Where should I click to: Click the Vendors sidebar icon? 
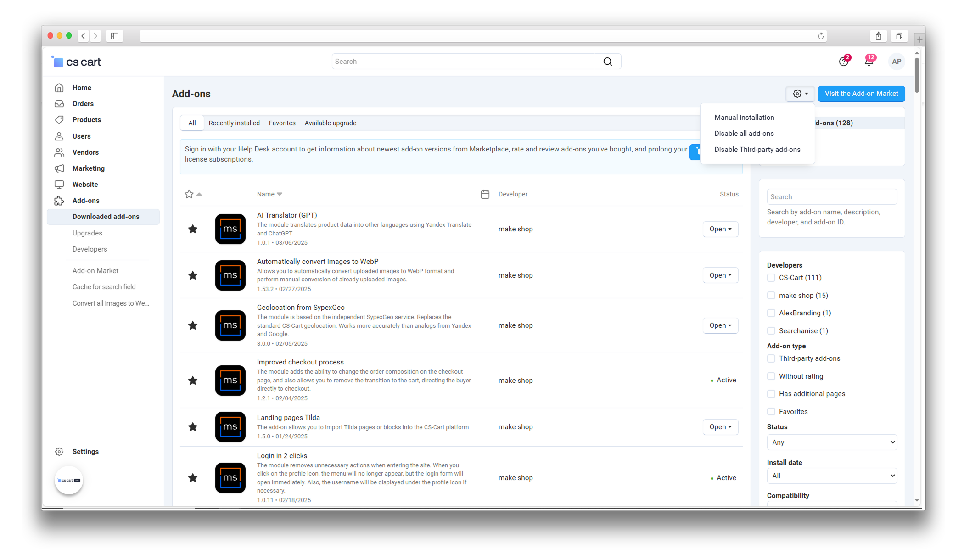[x=59, y=152]
